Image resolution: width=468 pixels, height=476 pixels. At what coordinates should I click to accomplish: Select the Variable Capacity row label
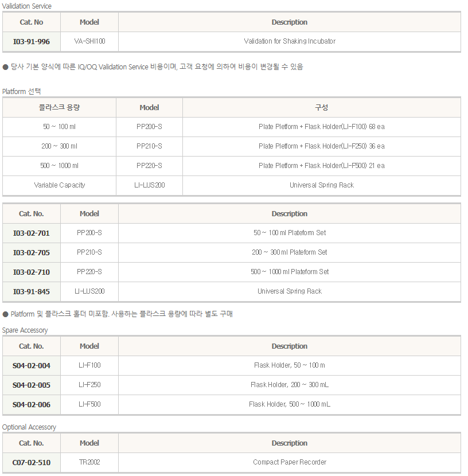coord(59,185)
